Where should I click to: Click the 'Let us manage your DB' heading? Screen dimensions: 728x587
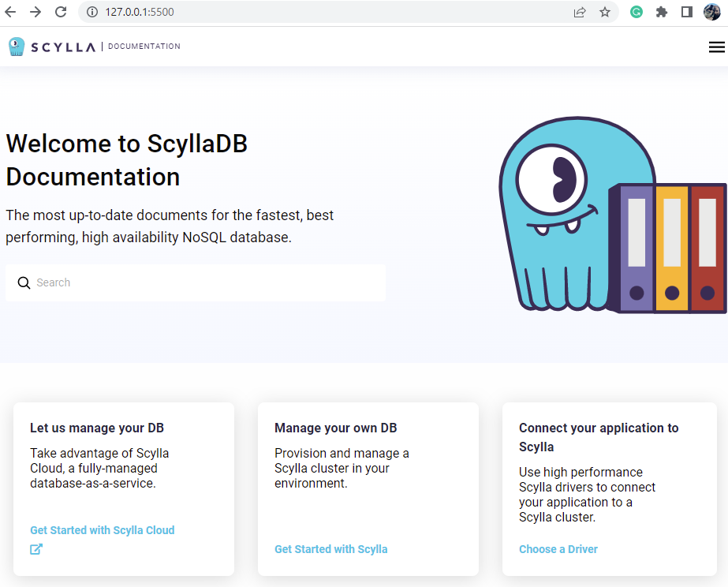click(x=97, y=428)
